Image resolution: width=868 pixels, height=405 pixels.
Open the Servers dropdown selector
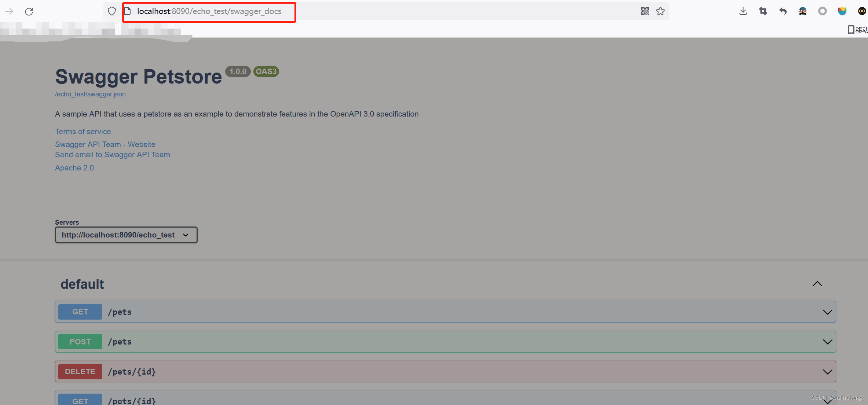126,235
